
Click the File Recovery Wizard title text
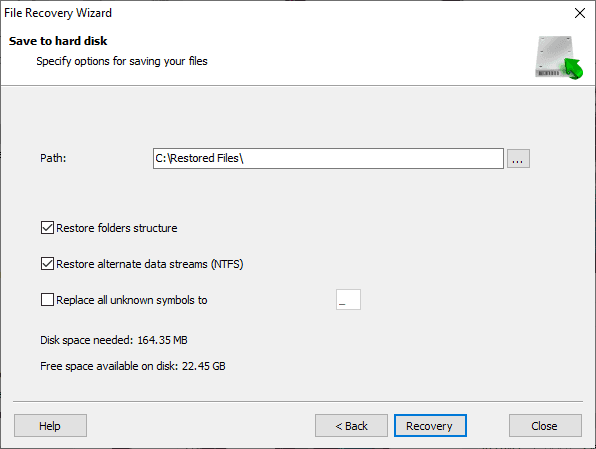[x=58, y=13]
